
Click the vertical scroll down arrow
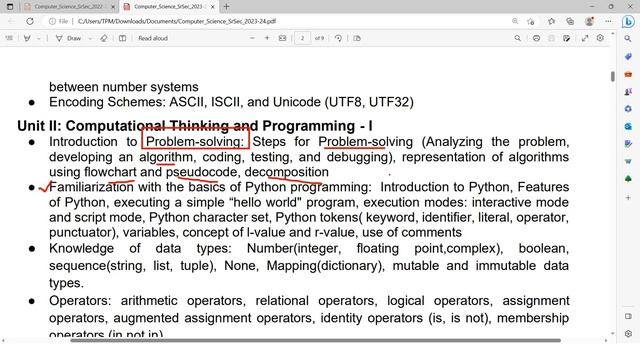coord(613,333)
